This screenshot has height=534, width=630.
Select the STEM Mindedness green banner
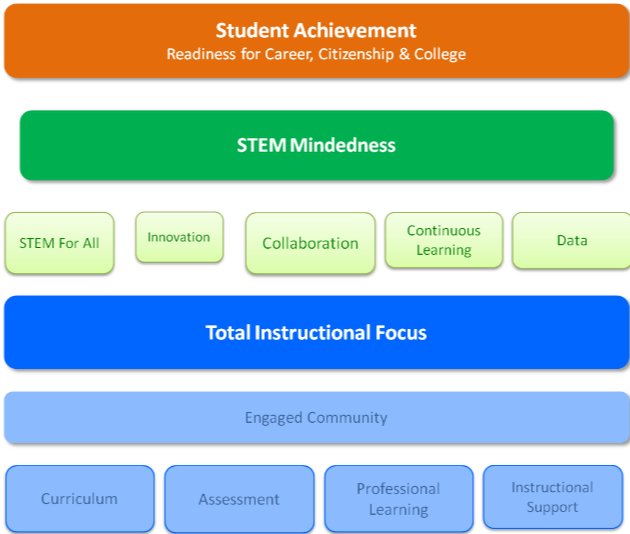point(316,145)
